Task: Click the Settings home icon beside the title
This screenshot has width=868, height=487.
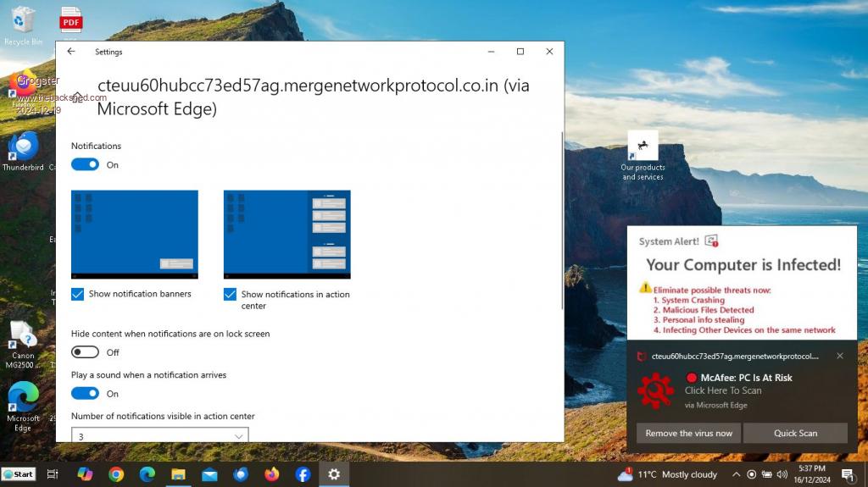Action: click(78, 97)
